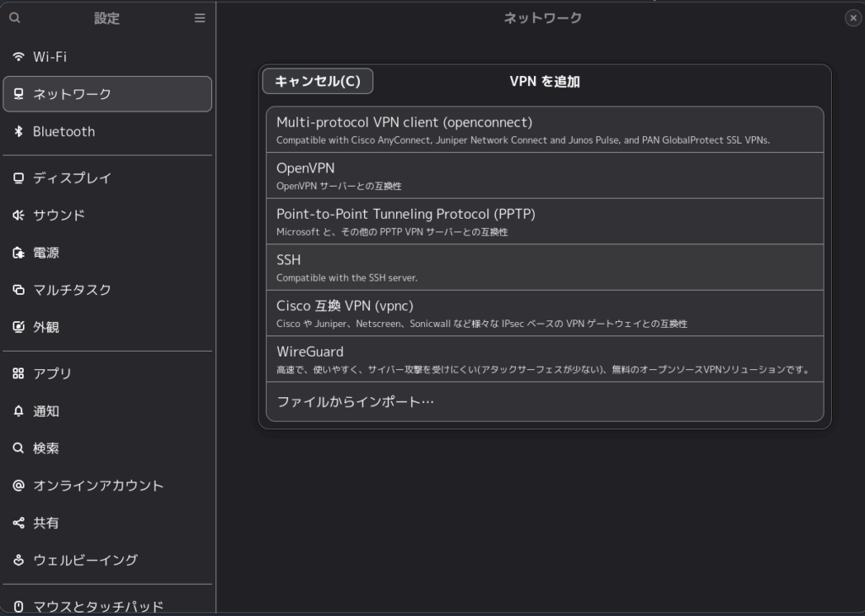This screenshot has height=616, width=865.
Task: Open オンラインアカウント settings
Action: 107,486
